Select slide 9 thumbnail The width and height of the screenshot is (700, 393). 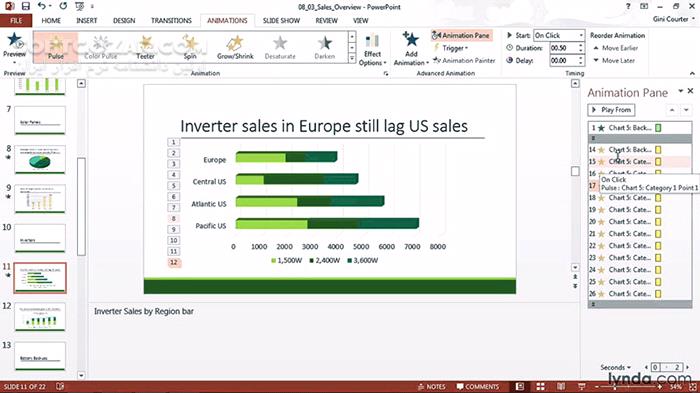pyautogui.click(x=40, y=199)
